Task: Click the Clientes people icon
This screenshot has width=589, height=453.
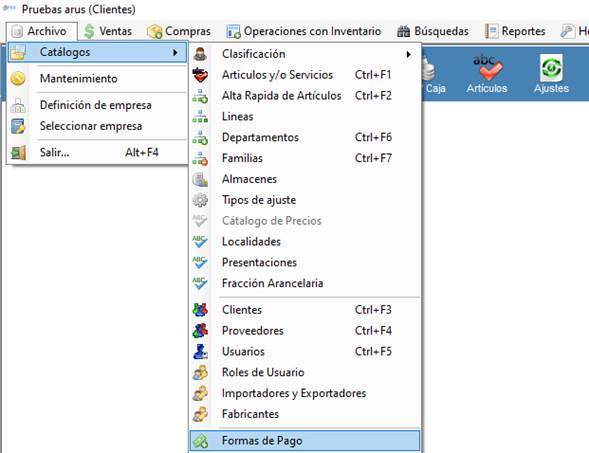Action: (x=200, y=310)
